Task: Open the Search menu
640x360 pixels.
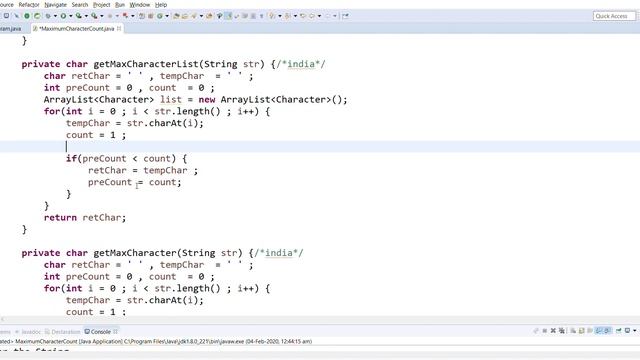Action: click(80, 4)
